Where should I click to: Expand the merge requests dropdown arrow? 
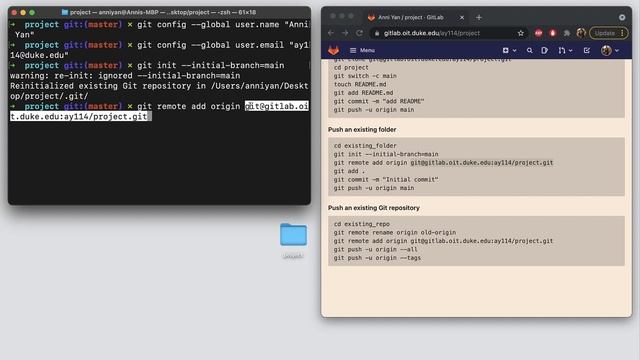tap(570, 51)
